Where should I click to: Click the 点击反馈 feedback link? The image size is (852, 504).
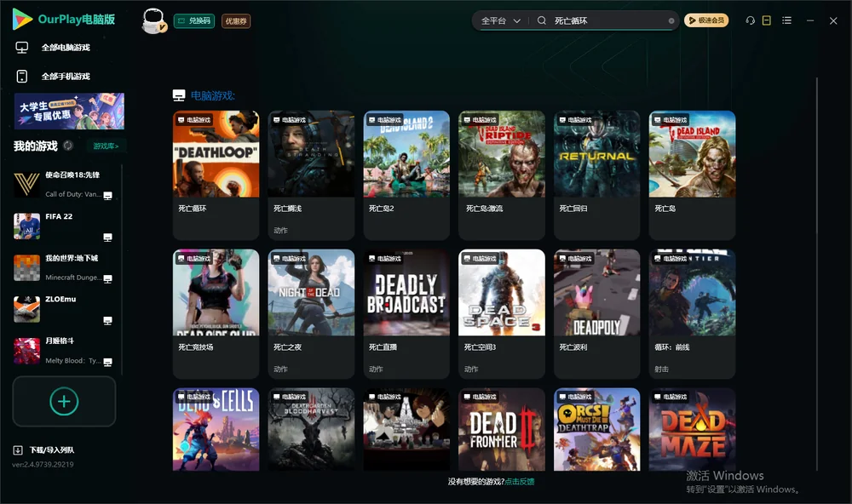pyautogui.click(x=520, y=481)
